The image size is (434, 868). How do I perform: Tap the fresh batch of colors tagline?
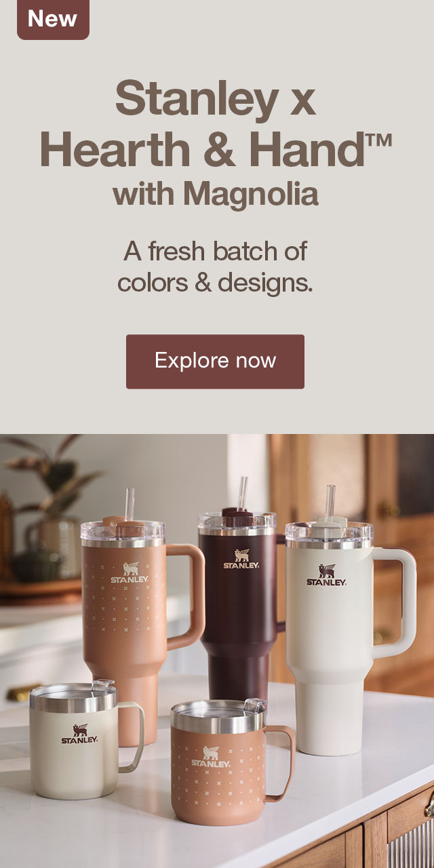tap(215, 267)
